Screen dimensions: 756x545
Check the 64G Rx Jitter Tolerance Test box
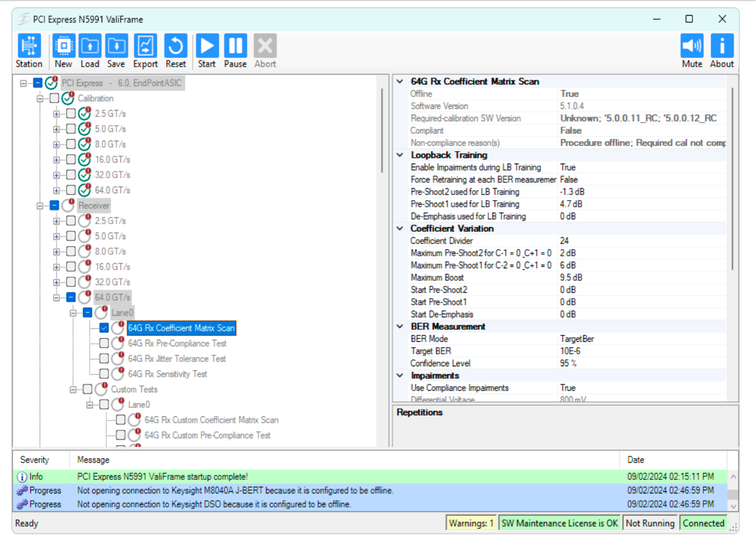[x=104, y=359]
